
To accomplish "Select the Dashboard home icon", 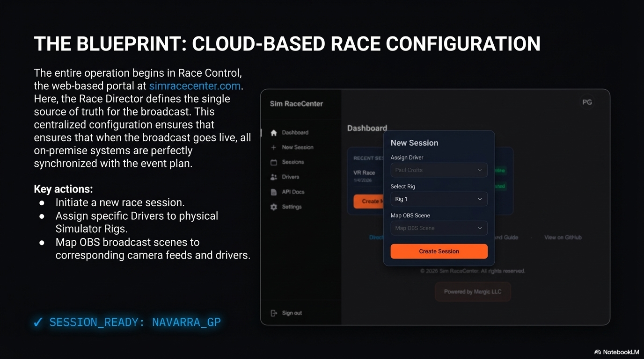I will 274,132.
